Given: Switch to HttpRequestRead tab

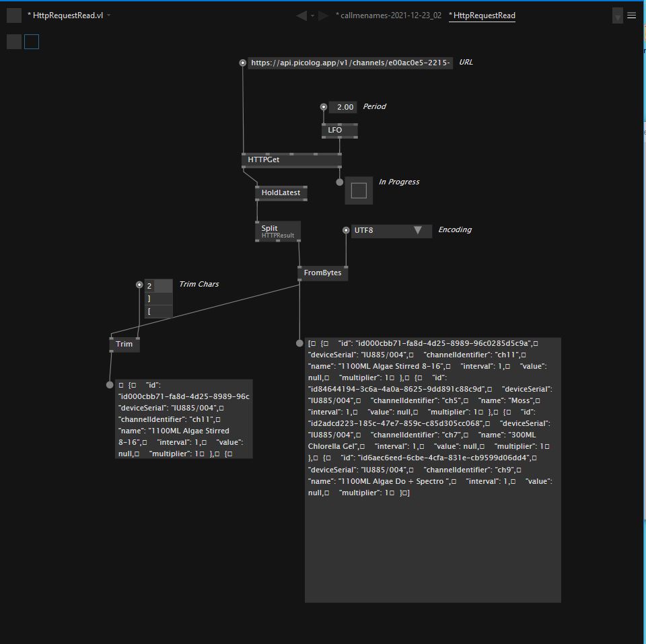Looking at the screenshot, I should 482,15.
